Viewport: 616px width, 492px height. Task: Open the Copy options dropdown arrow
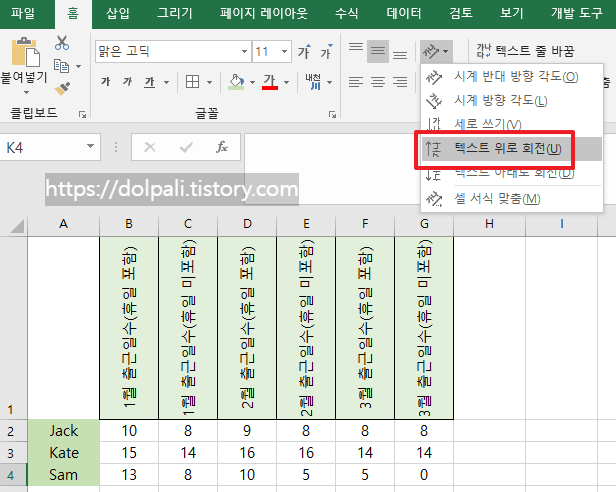pyautogui.click(x=79, y=66)
